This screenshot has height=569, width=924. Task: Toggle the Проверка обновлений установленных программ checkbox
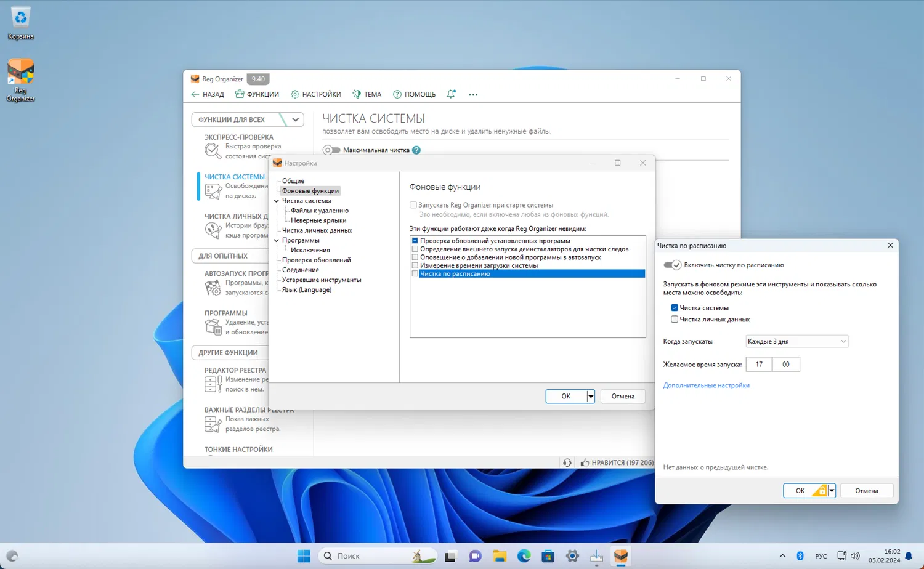click(415, 241)
